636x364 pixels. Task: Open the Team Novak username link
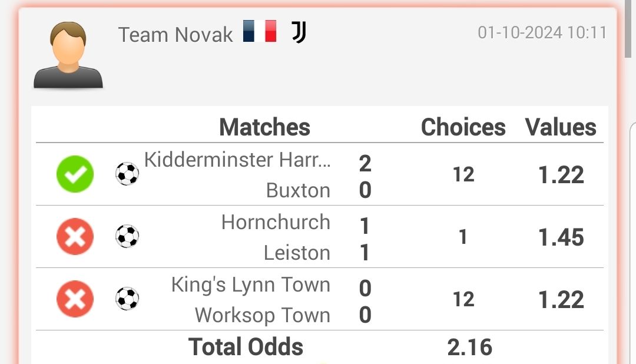pos(175,35)
